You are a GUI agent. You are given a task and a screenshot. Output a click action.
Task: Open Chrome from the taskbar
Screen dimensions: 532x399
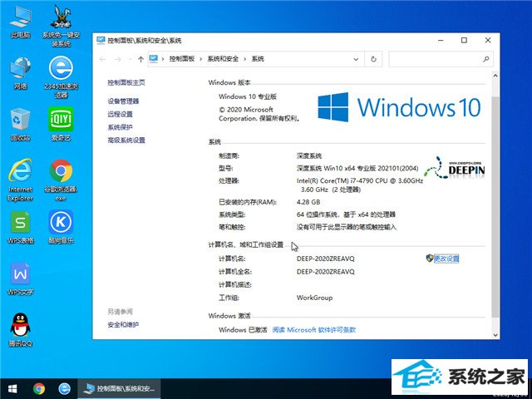pyautogui.click(x=39, y=388)
